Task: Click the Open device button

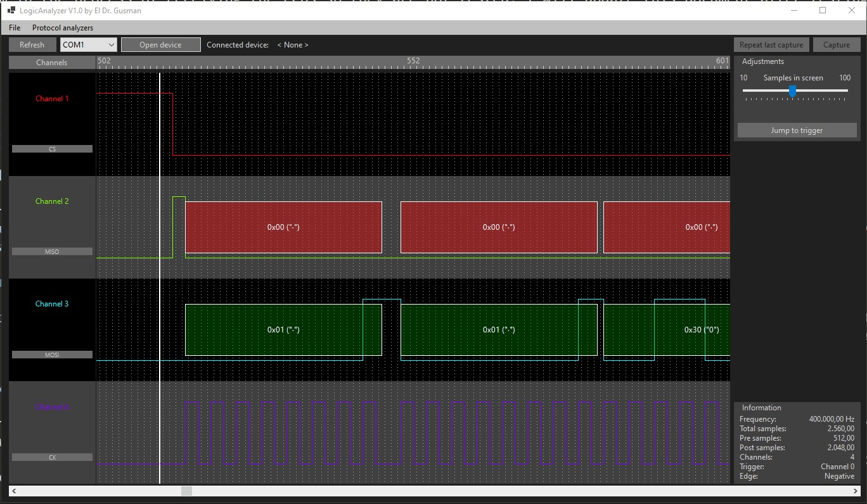Action: pos(160,44)
